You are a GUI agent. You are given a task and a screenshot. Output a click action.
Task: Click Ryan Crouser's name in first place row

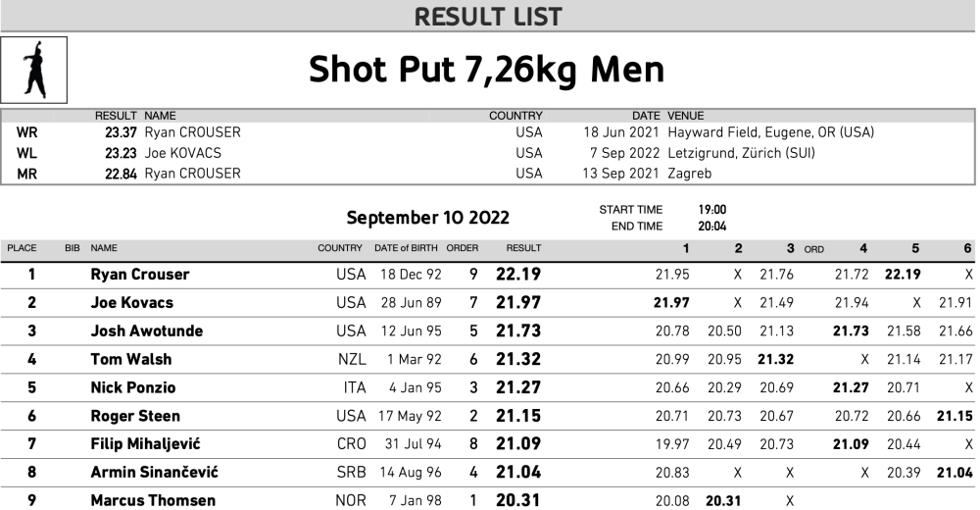139,275
